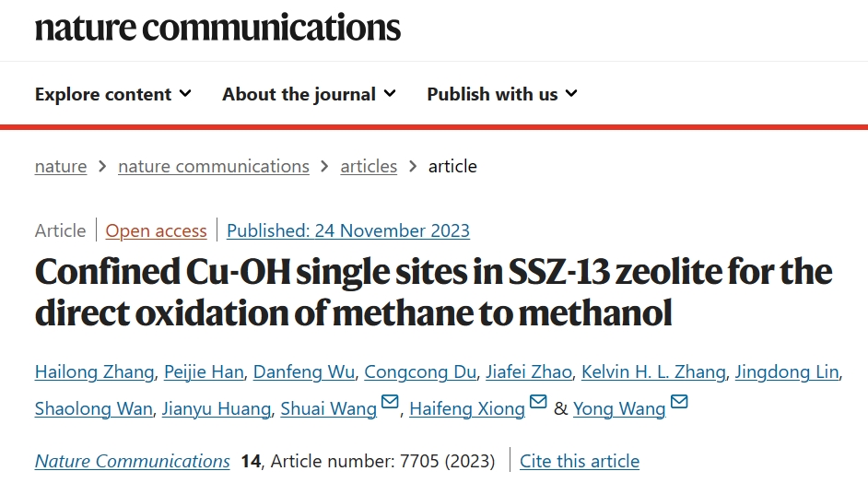Open author Hailong Zhang's profile
Viewport: 868px width, 483px height.
pos(95,371)
